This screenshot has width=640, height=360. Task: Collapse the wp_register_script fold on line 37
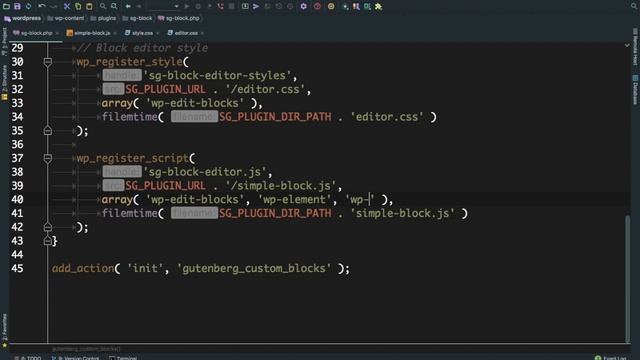point(48,158)
